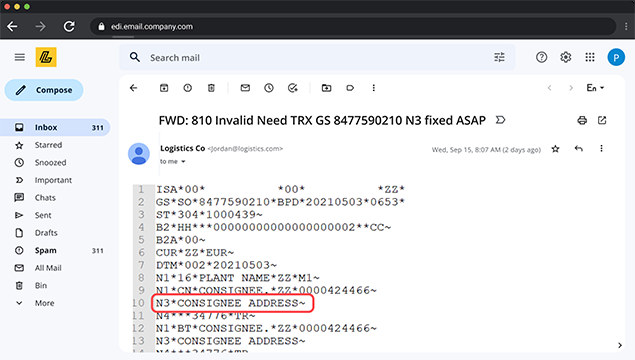Screen dimensions: 635x360
Task: Click the padlock site info icon
Action: (101, 26)
